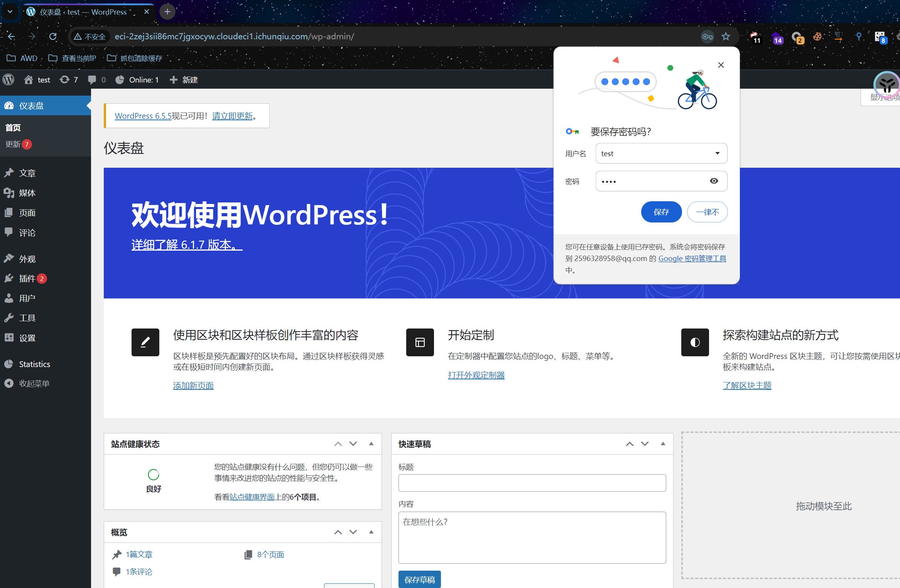Bookmark this page with star icon
Viewport: 900px width, 588px height.
726,37
